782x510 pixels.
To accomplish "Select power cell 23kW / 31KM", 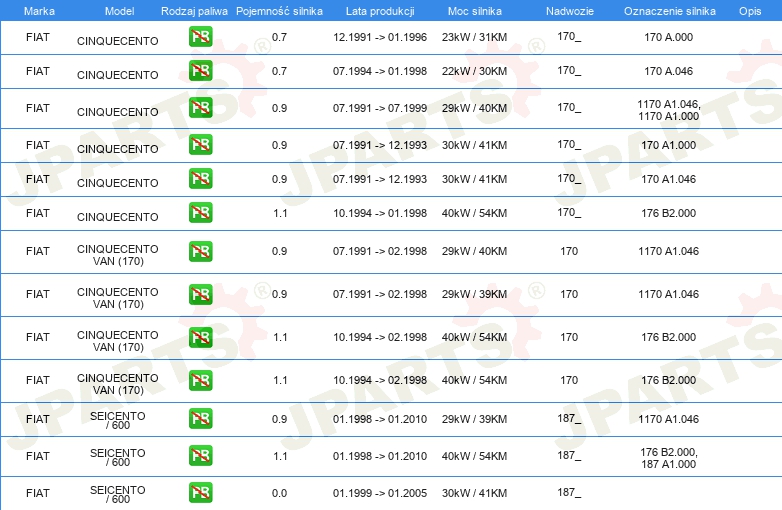I will [474, 37].
